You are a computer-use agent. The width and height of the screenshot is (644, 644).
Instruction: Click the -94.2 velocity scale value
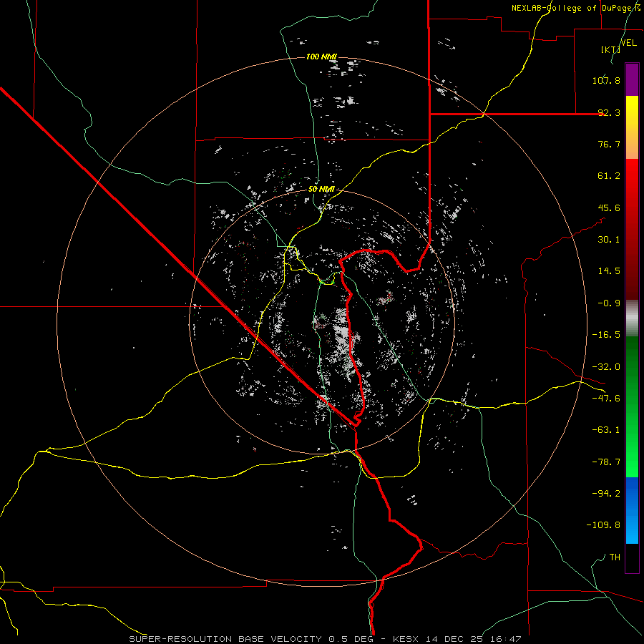point(606,494)
